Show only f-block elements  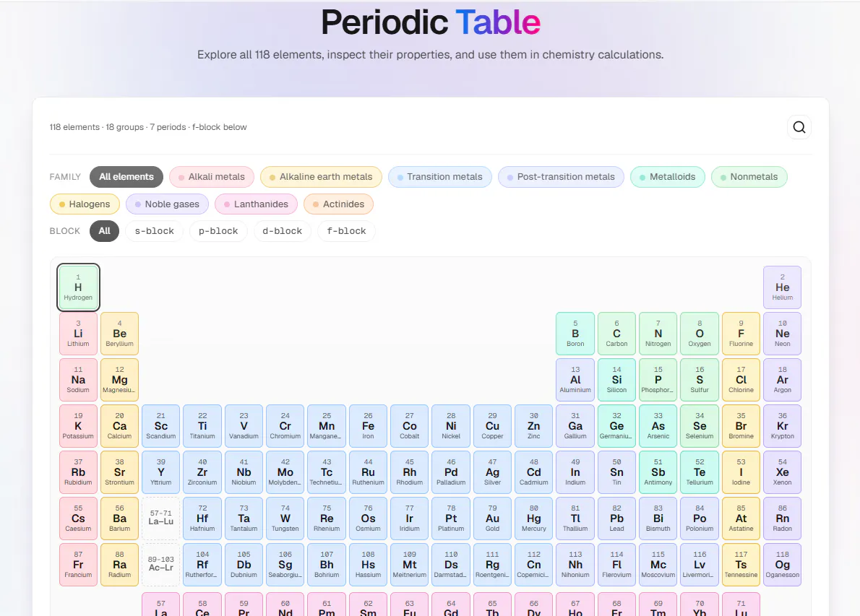[x=346, y=230]
